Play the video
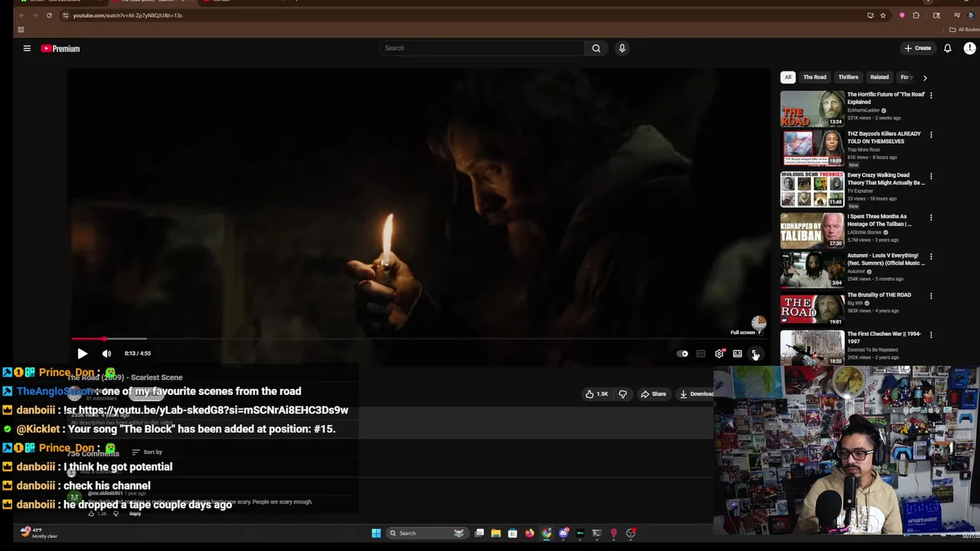The image size is (980, 551). [x=82, y=354]
